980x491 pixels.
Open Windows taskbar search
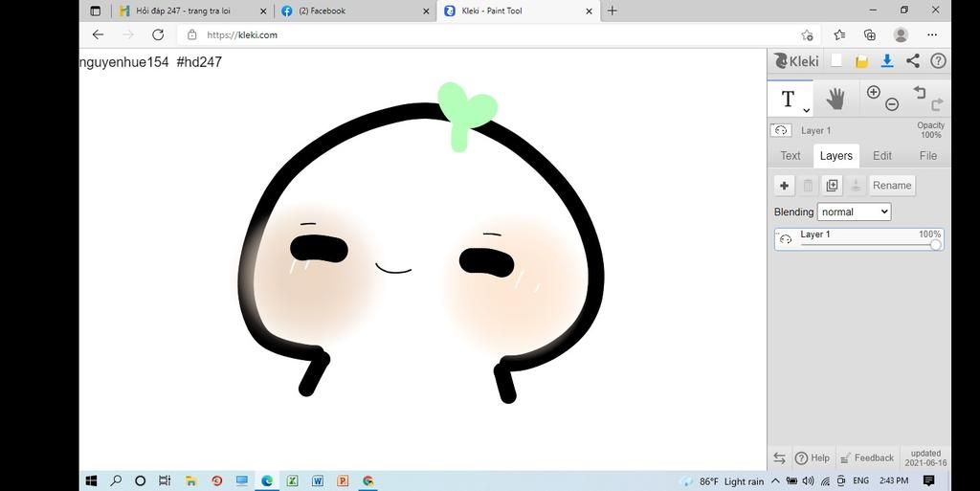tap(116, 481)
